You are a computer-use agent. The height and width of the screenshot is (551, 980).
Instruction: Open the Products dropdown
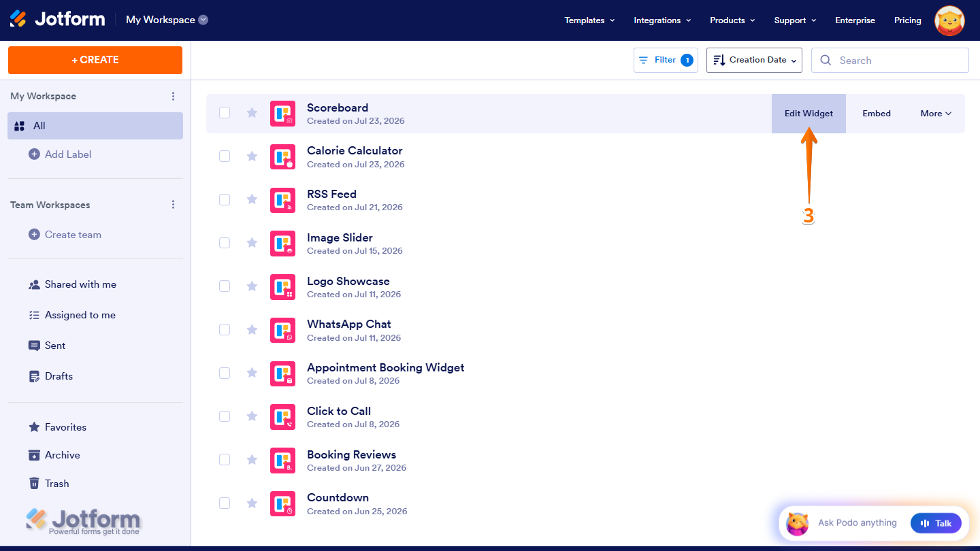(732, 20)
